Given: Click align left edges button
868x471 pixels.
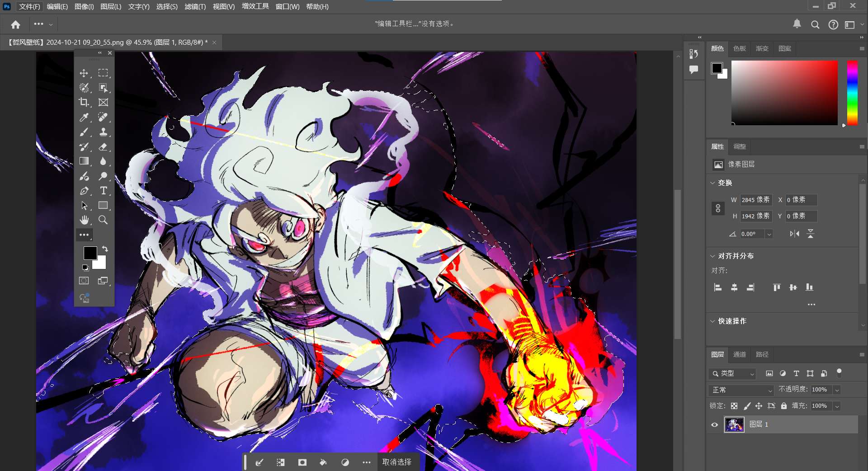Looking at the screenshot, I should click(718, 287).
